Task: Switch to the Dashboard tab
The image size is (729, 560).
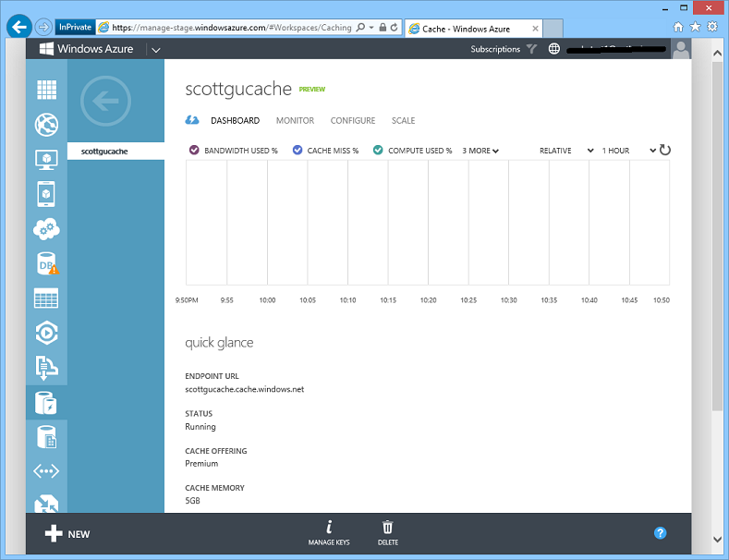Action: [x=236, y=120]
